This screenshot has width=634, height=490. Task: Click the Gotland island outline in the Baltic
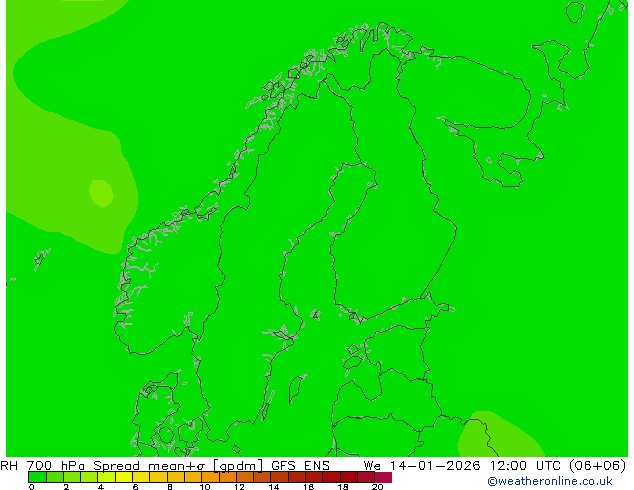(x=297, y=388)
